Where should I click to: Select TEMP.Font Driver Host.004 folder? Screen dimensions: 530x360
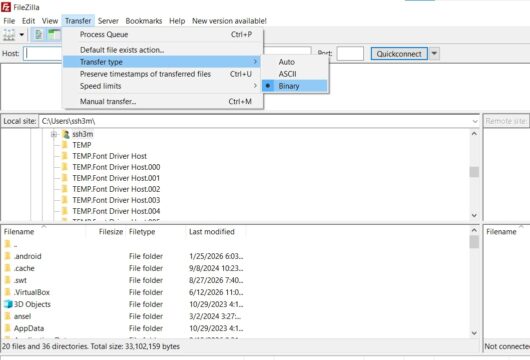[x=116, y=211]
